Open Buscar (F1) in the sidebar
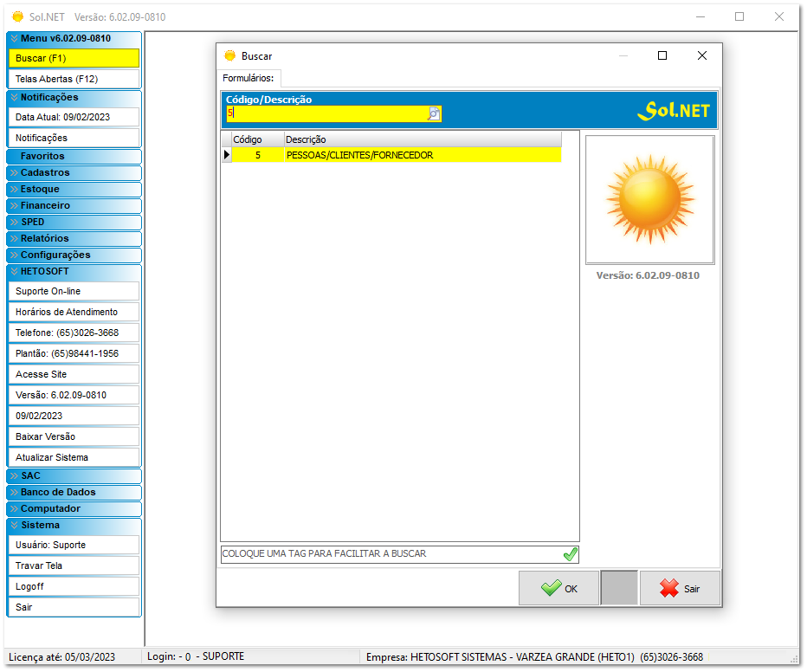This screenshot has width=807, height=672. pyautogui.click(x=74, y=58)
